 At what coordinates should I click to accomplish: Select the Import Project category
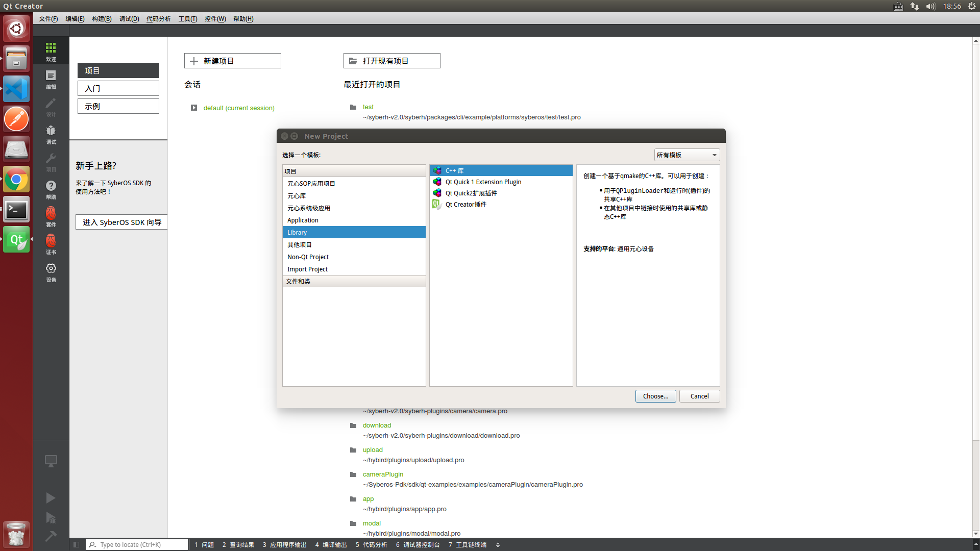354,269
